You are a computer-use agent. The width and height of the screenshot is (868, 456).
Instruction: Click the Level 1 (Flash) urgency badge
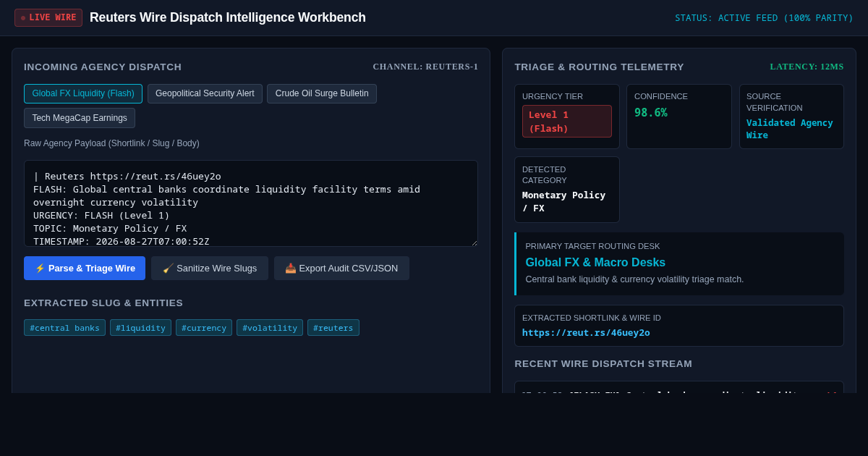coord(567,122)
